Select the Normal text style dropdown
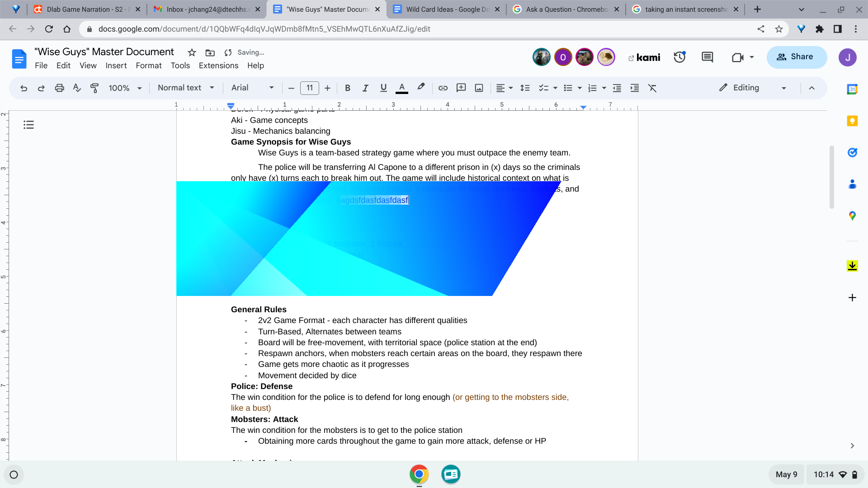This screenshot has height=488, width=868. click(185, 88)
